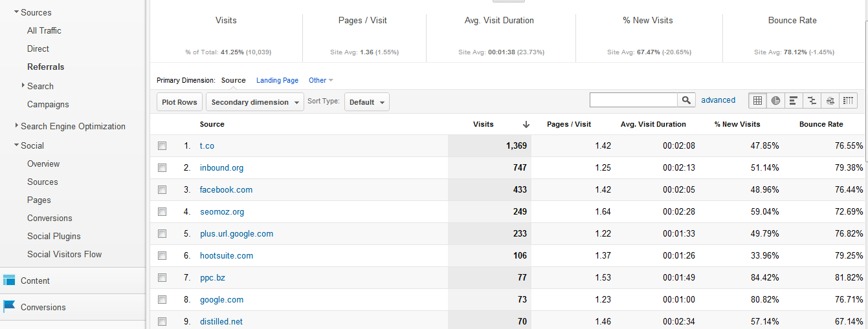Select the hootsuite.com row checkbox
Viewport: 868px width, 329px height.
coord(162,256)
